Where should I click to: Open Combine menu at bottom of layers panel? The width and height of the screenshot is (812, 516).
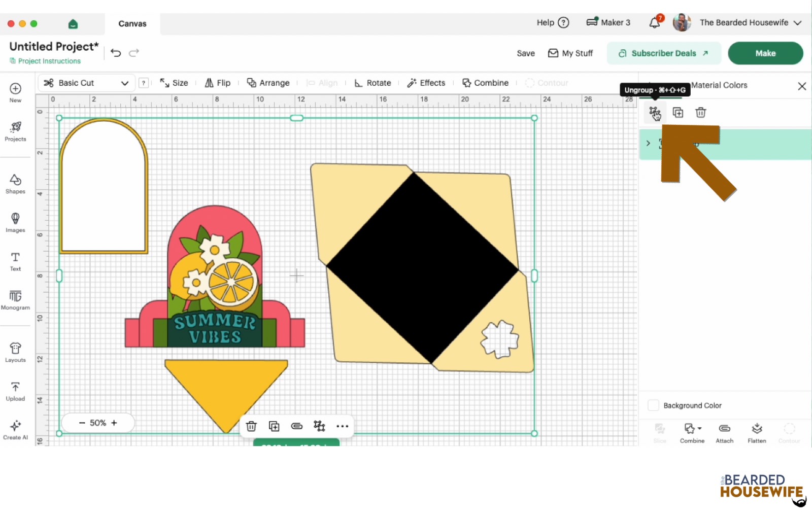coord(692,433)
